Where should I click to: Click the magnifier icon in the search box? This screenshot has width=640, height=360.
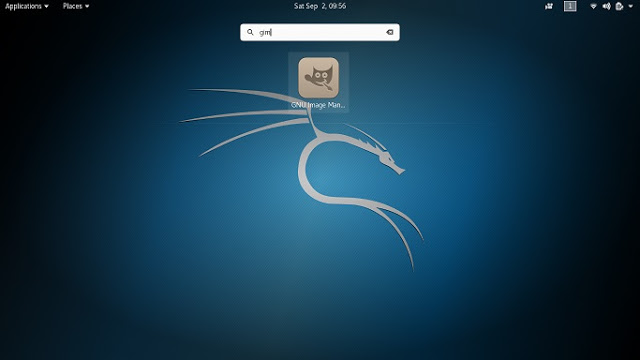250,32
